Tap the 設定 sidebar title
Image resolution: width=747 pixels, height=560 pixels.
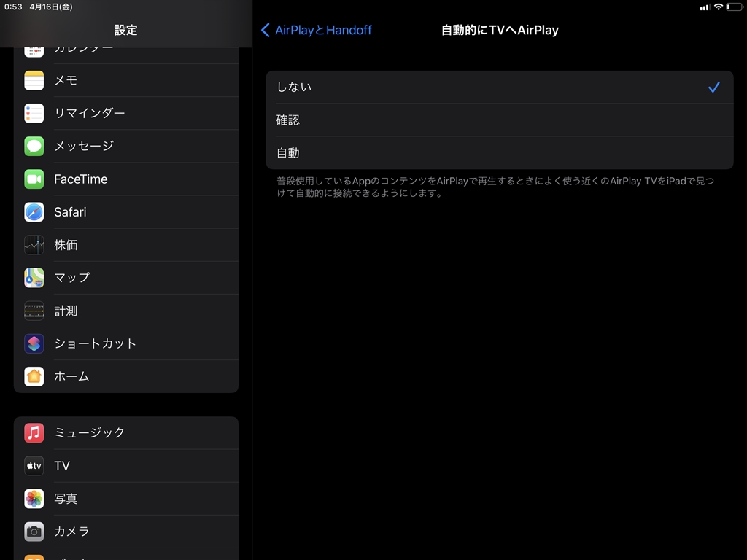click(x=125, y=30)
